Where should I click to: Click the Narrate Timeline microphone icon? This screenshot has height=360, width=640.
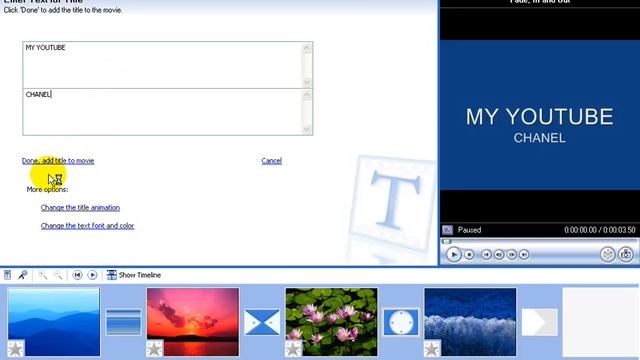(22, 275)
